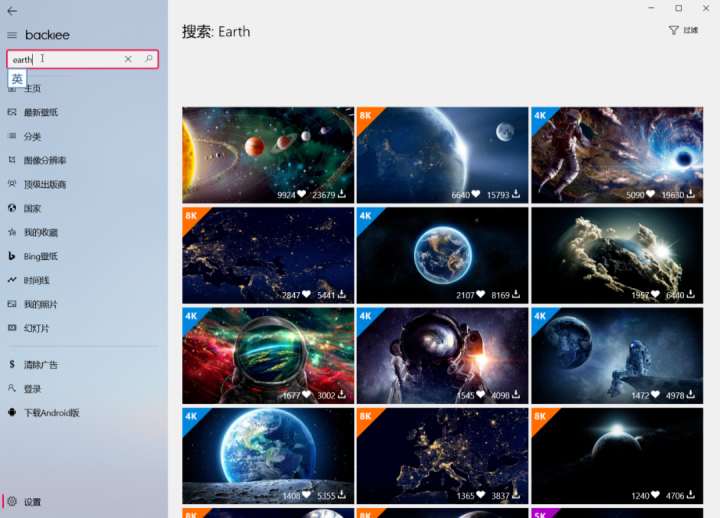
Task: Like the wallpaper with 2847 hearts
Action: pos(306,294)
